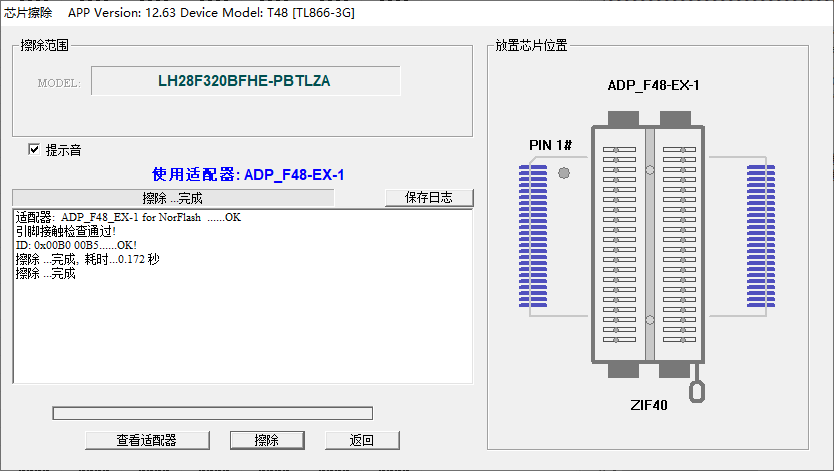The image size is (834, 471).
Task: Click the ZIF40 socket center divider bar
Action: coord(649,245)
